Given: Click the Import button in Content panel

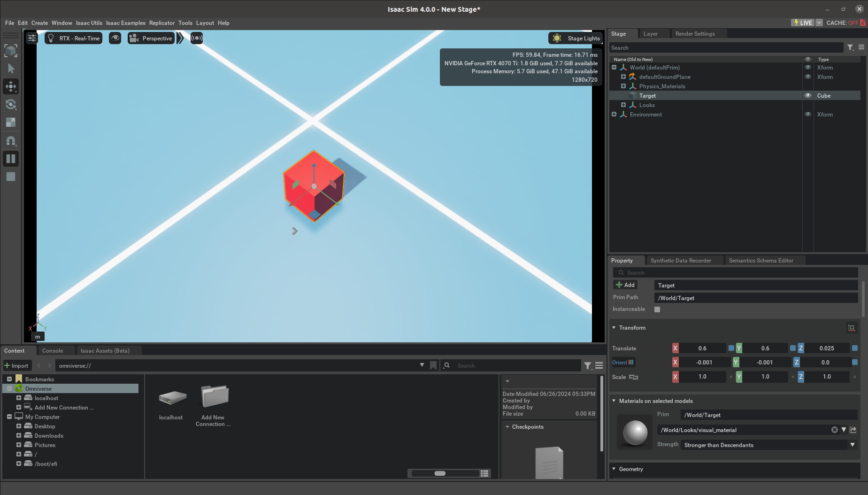Looking at the screenshot, I should click(16, 365).
